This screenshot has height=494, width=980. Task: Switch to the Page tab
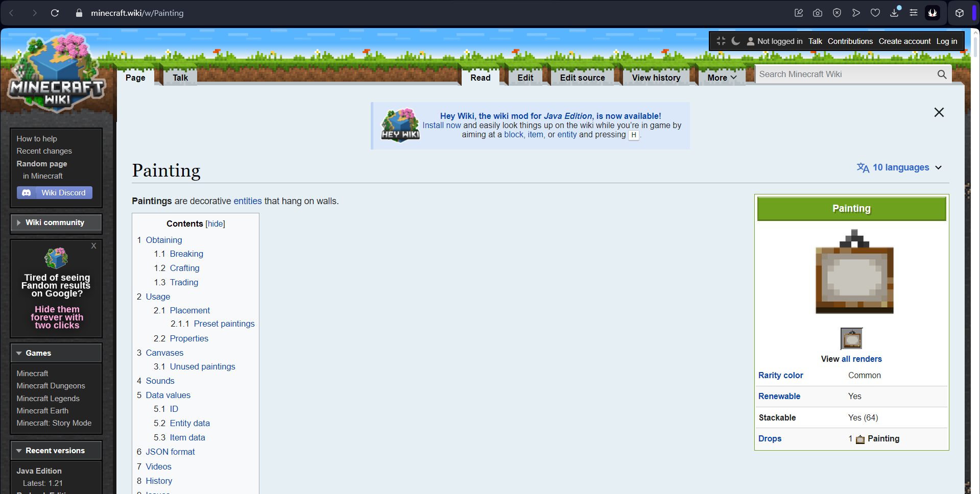pyautogui.click(x=135, y=78)
